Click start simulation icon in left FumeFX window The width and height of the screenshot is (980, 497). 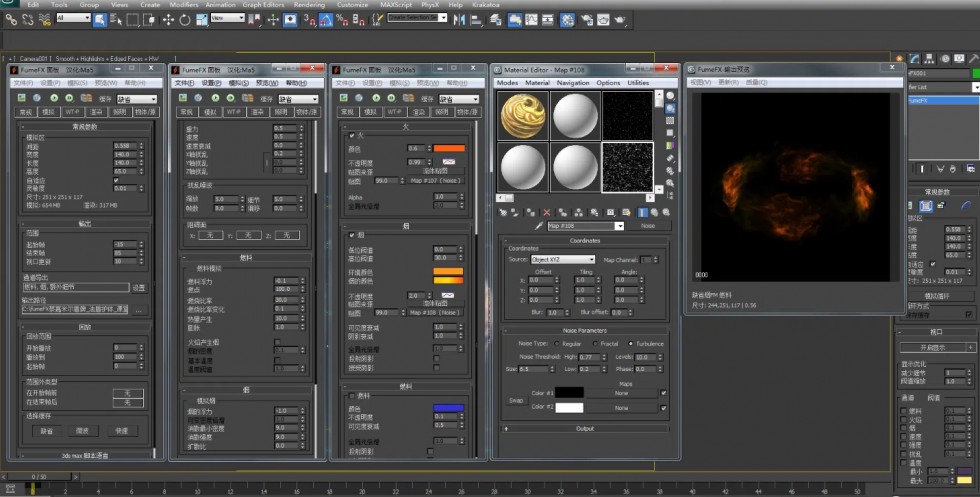coord(54,98)
